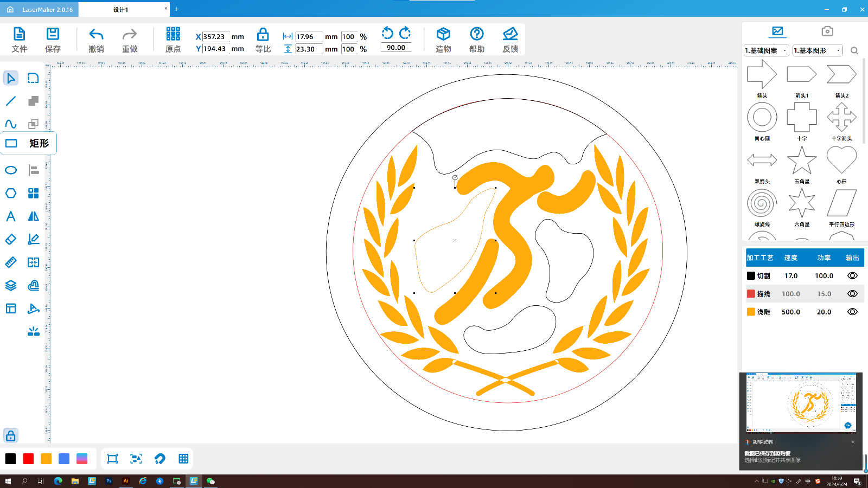Screen dimensions: 868x488
Task: Pick the orange color swatch
Action: [46, 459]
